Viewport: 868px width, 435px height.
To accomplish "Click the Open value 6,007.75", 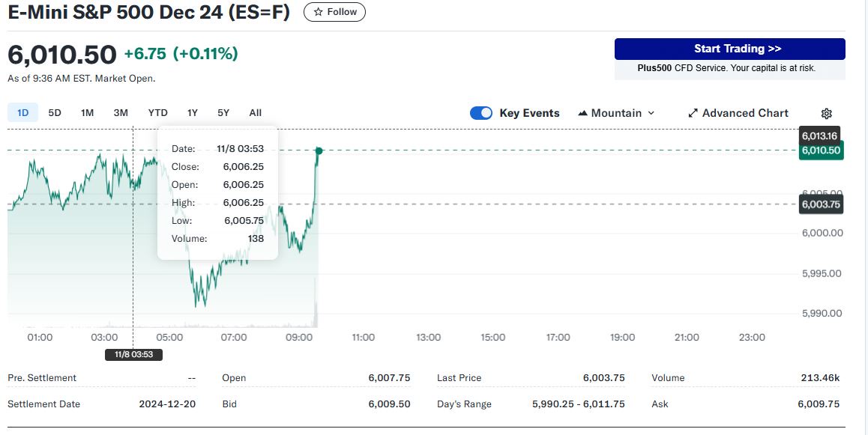I will pos(390,378).
